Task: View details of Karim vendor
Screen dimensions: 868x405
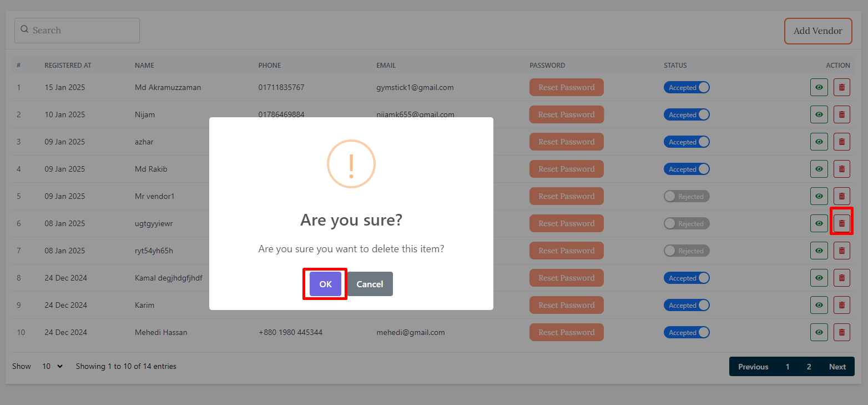Action: pos(819,305)
